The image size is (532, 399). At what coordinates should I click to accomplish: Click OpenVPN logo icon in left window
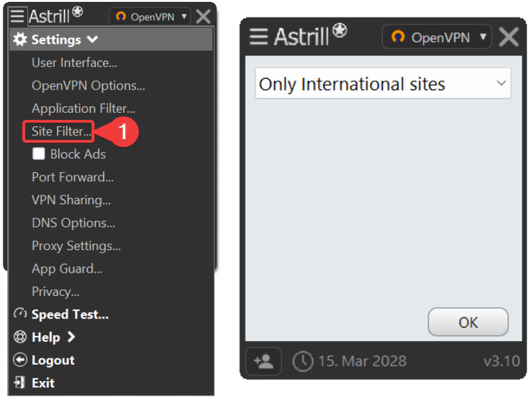pyautogui.click(x=121, y=16)
